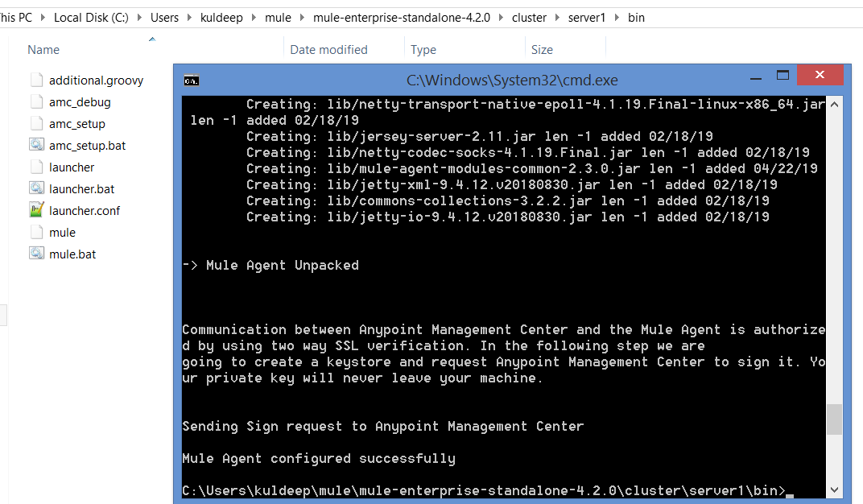This screenshot has height=504, width=863.
Task: Click the mule.bat batch file icon
Action: click(36, 254)
